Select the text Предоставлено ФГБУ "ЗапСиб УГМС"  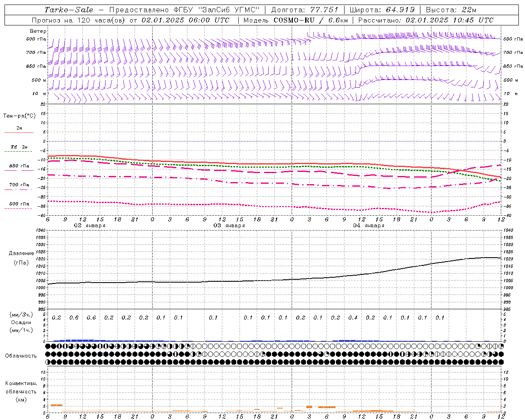click(x=185, y=10)
